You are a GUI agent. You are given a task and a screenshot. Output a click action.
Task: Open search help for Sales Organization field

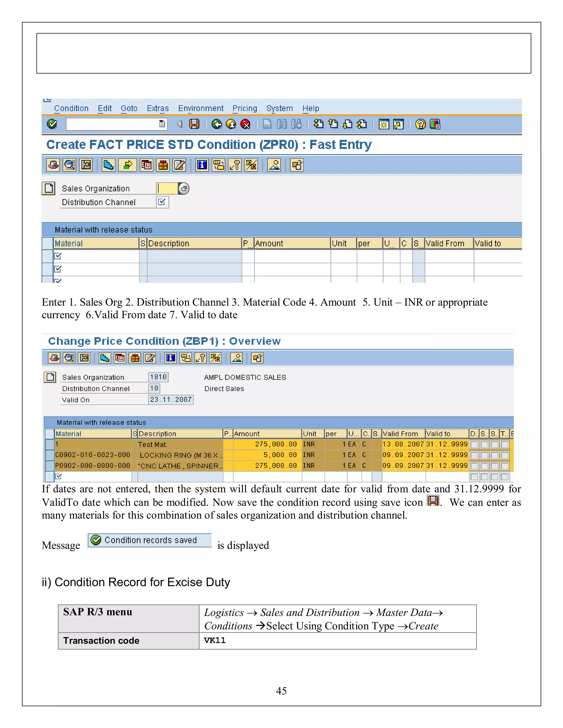click(x=184, y=188)
